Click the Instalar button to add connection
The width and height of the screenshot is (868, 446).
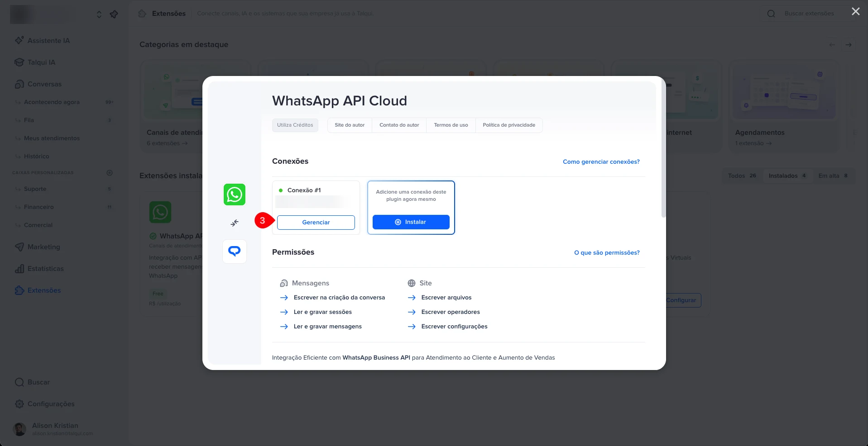(411, 222)
